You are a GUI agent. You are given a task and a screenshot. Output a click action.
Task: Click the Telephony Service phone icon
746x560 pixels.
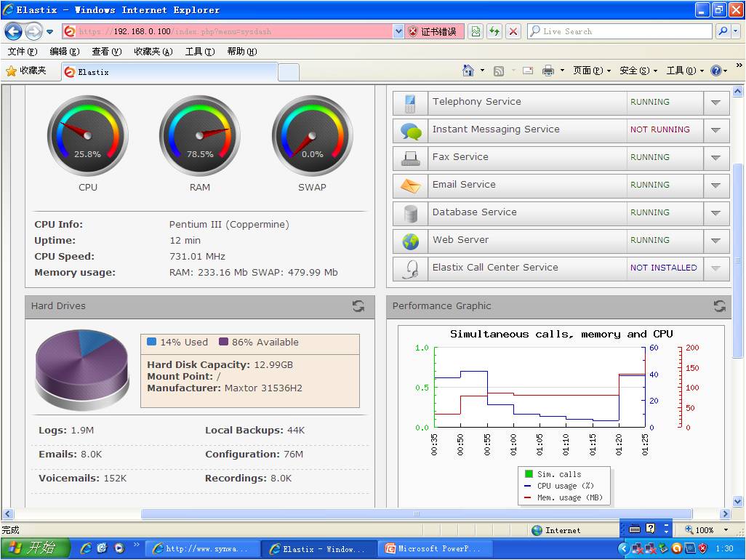(410, 103)
